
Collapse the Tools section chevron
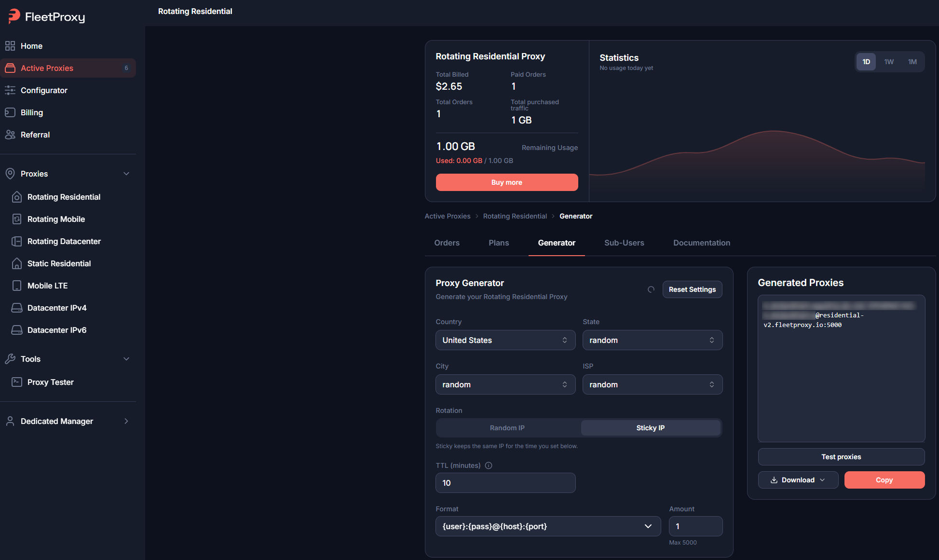[x=126, y=359]
